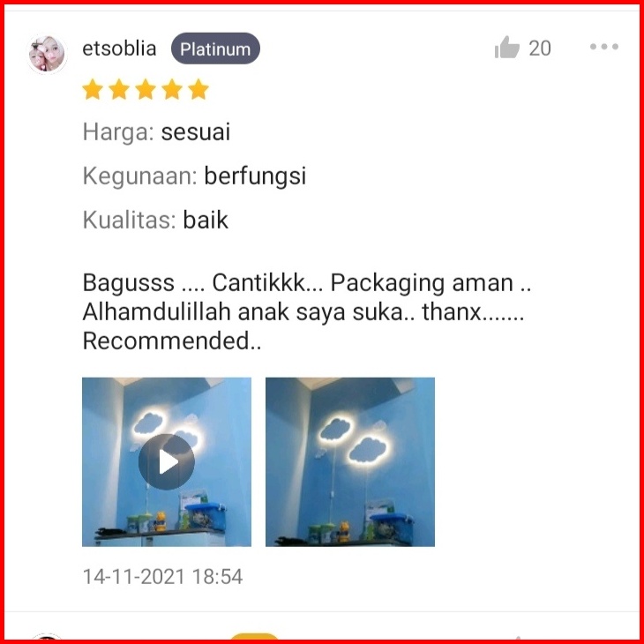644x644 pixels.
Task: Click the like count 20
Action: click(x=540, y=49)
